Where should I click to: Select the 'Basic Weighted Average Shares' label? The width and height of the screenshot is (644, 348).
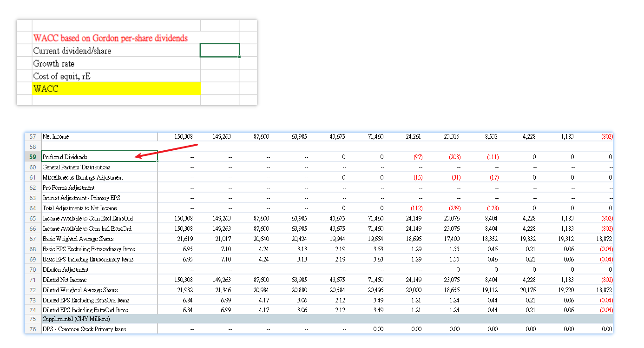click(x=78, y=239)
